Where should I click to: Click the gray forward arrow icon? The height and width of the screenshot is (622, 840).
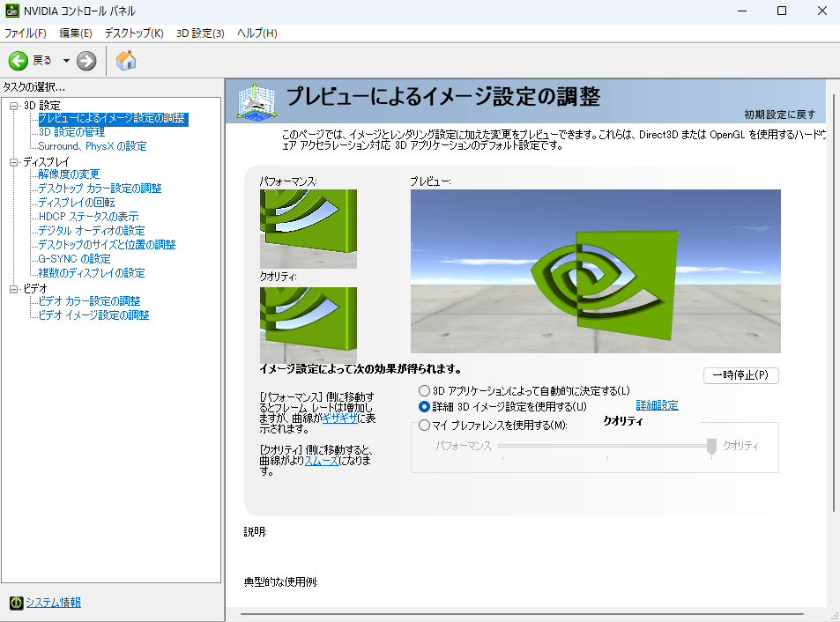(86, 61)
